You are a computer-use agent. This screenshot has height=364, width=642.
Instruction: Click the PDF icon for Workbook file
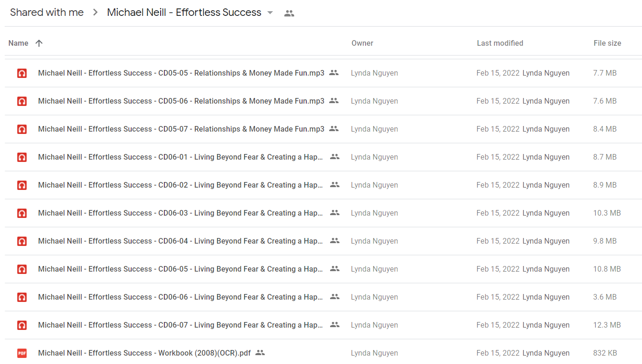[22, 353]
